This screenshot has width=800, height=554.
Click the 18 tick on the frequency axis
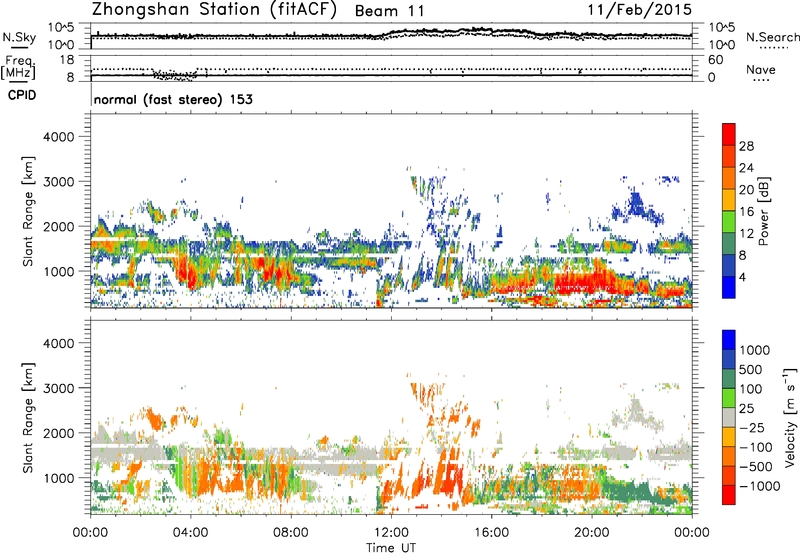click(x=67, y=60)
